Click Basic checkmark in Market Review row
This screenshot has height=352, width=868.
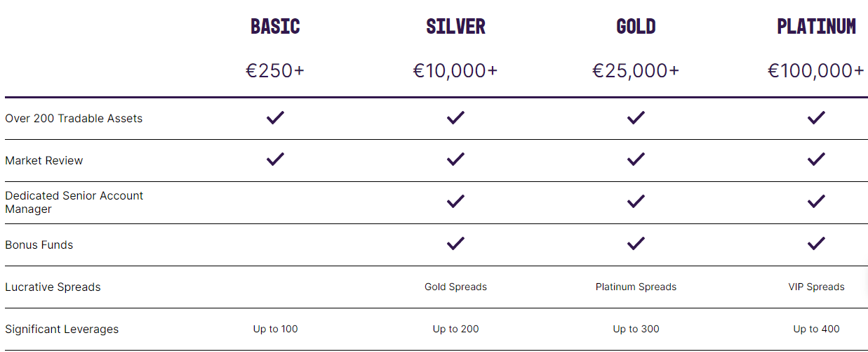click(275, 160)
